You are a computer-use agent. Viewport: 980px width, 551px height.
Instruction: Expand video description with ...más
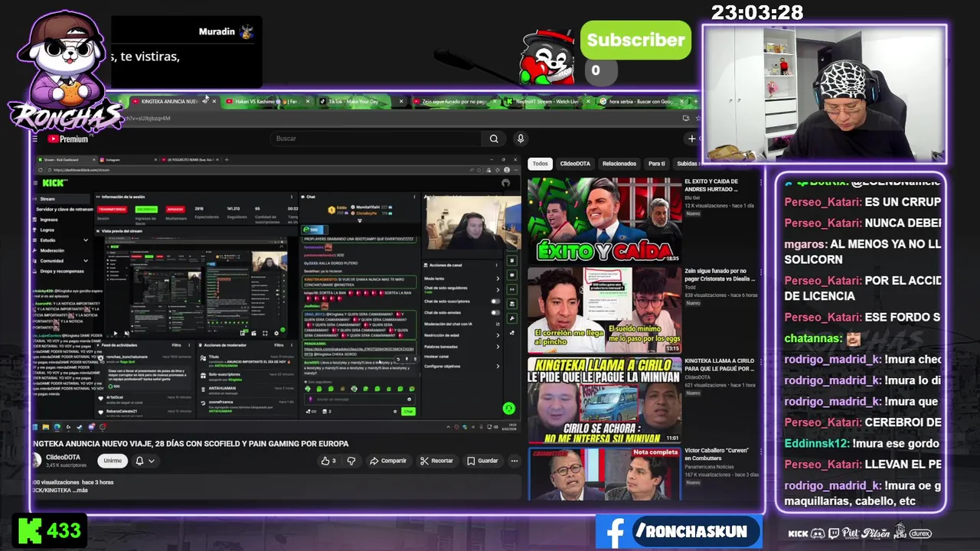[x=79, y=490]
